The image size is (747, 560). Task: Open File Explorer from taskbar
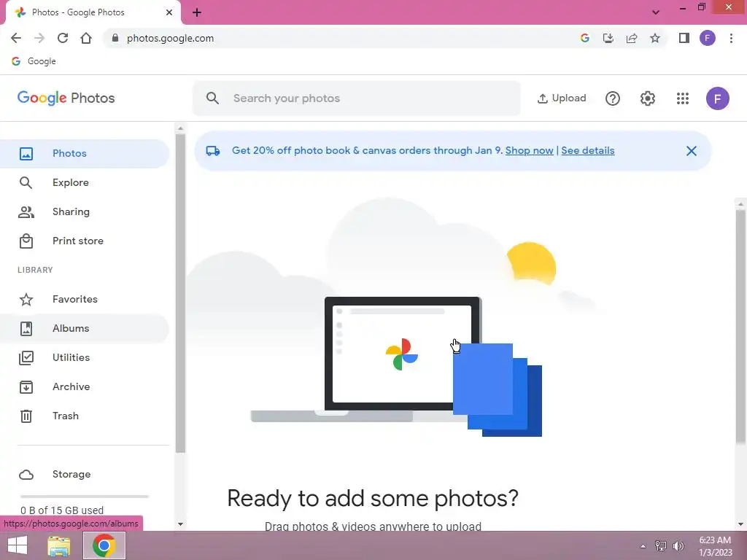click(58, 545)
